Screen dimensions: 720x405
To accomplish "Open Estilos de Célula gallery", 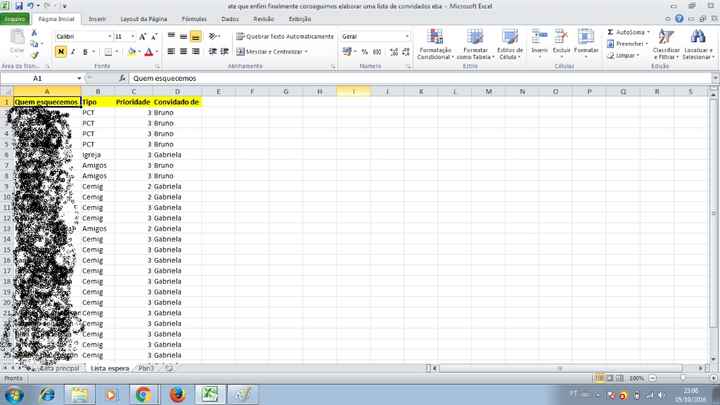I will [510, 44].
